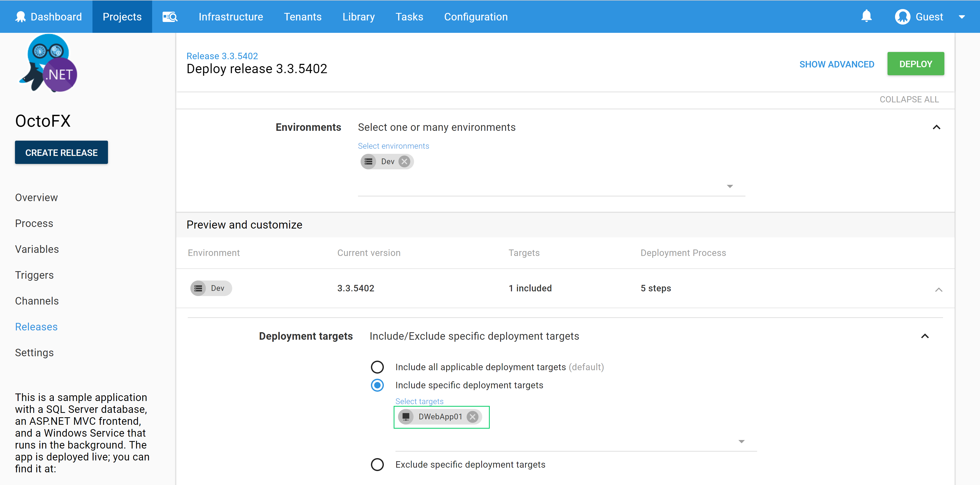Click the Guest username label
Image resolution: width=980 pixels, height=485 pixels.
(929, 17)
